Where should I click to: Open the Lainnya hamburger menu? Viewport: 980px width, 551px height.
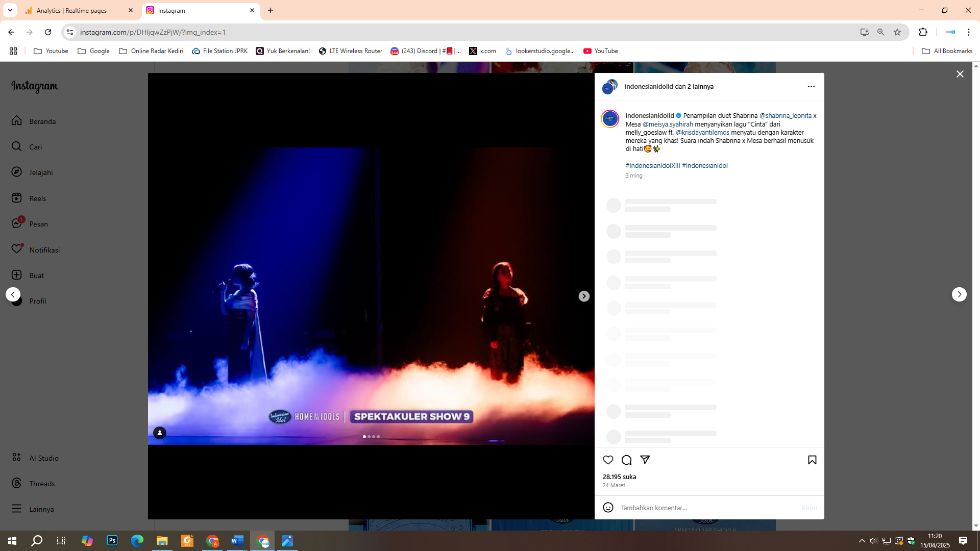[x=32, y=509]
